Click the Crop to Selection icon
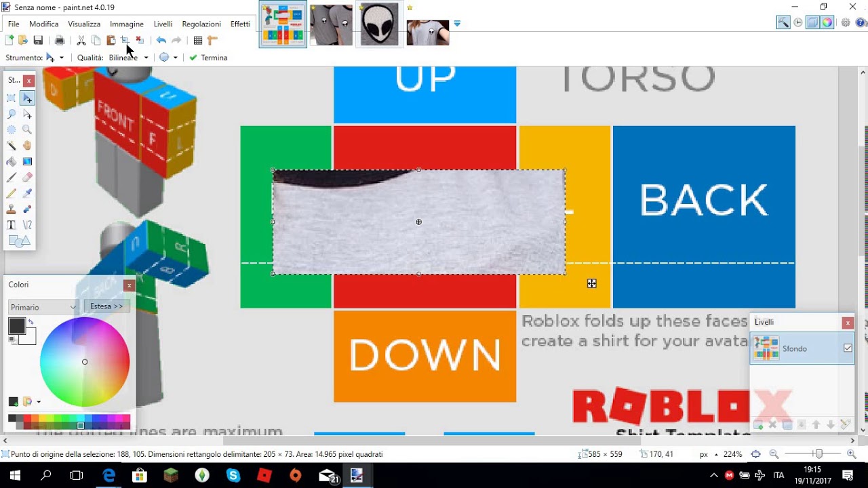The width and height of the screenshot is (868, 488). (125, 41)
